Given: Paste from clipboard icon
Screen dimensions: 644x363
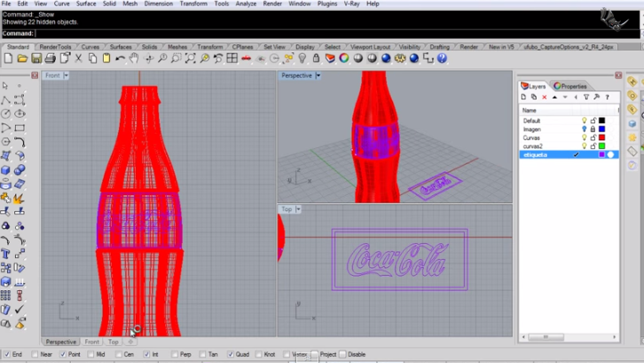Looking at the screenshot, I should tap(106, 59).
